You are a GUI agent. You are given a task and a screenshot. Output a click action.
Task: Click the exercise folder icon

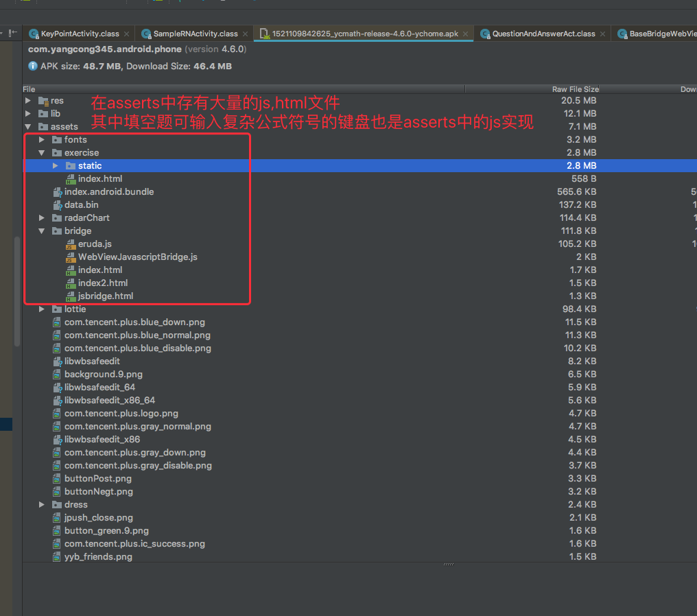[57, 152]
